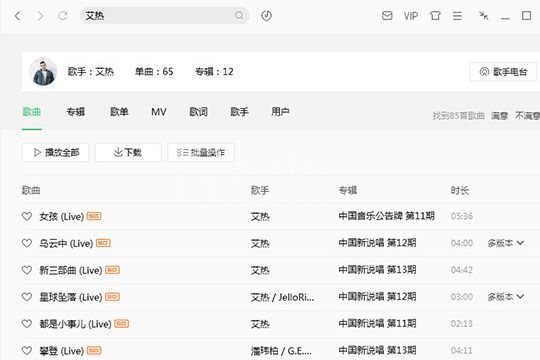Screen dimensions: 540x360
Task: Switch to the 歌单 tab
Action: pos(119,112)
